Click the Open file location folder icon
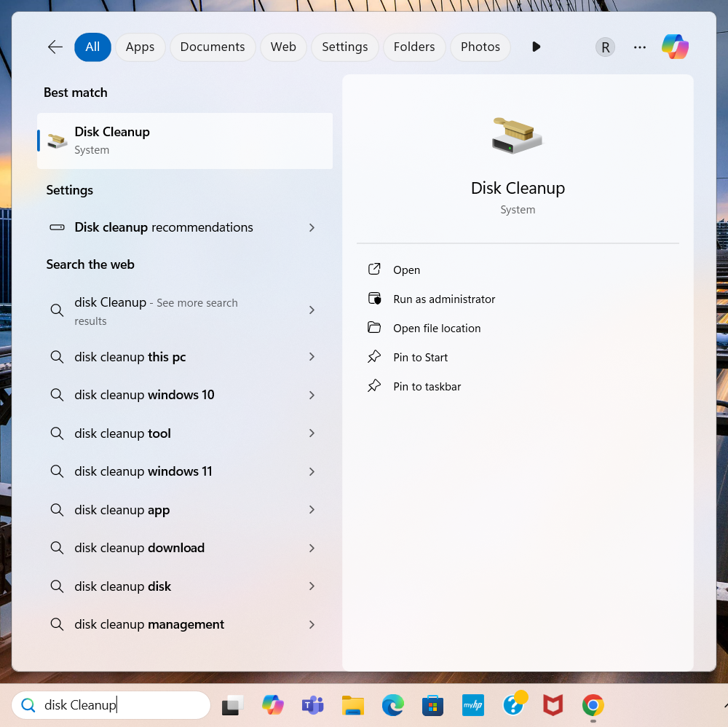 coord(374,328)
